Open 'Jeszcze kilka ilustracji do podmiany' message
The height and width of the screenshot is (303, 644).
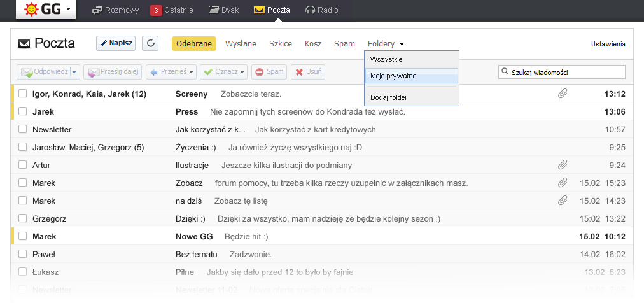(321, 165)
